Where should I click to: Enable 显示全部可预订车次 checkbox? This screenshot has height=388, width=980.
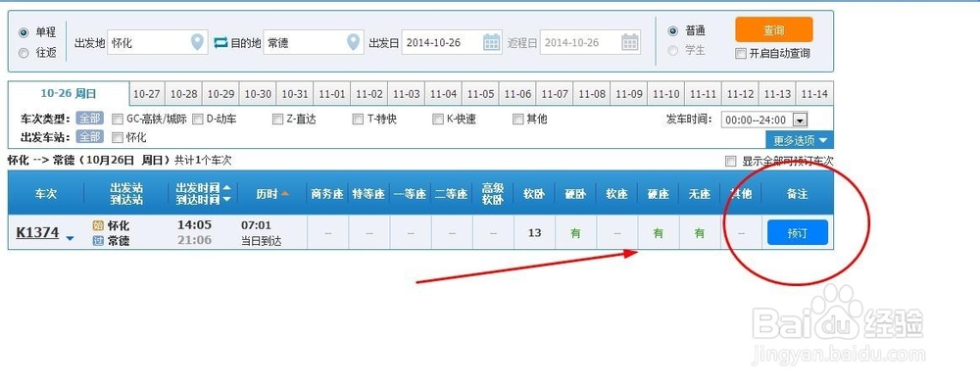(x=730, y=162)
